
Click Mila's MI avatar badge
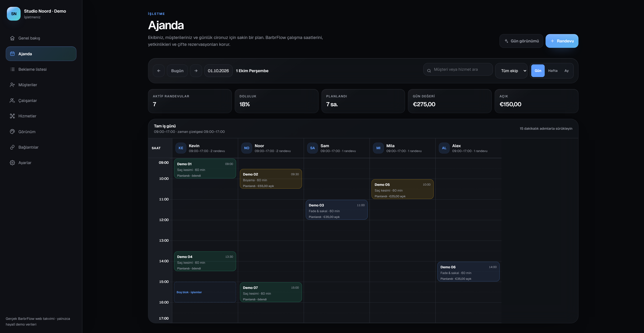(378, 148)
